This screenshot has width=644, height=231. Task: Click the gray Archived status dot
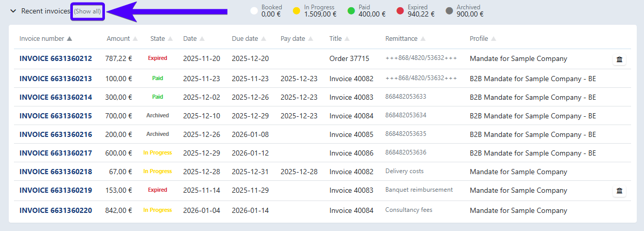point(449,11)
